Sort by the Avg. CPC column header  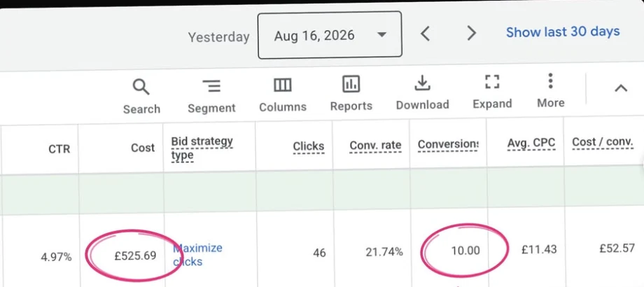point(531,143)
